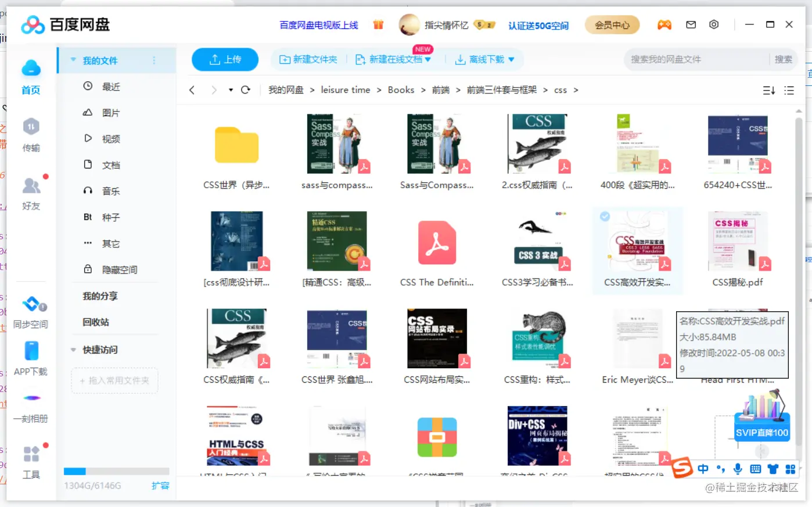Collapse the 我的文件 tree section
The height and width of the screenshot is (507, 812).
tap(73, 60)
